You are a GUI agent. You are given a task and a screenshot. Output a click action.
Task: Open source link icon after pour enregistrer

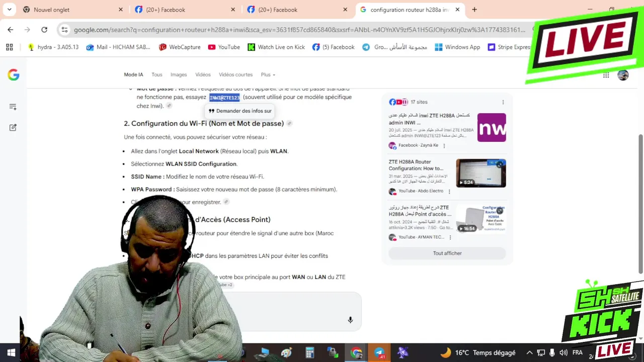click(x=226, y=202)
